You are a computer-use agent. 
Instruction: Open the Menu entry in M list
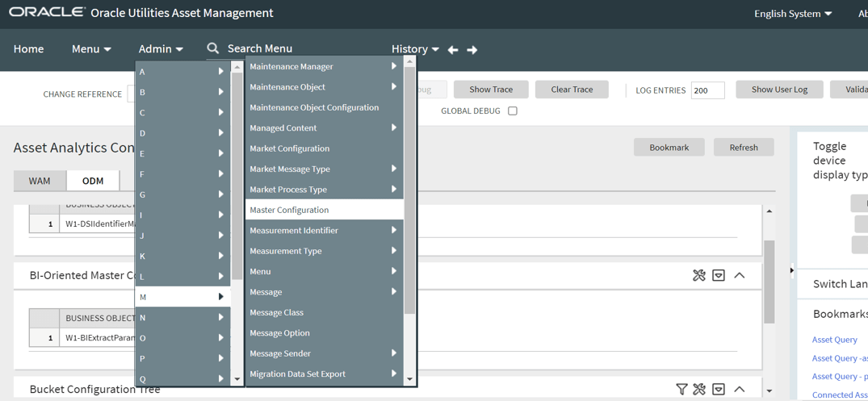pyautogui.click(x=325, y=271)
